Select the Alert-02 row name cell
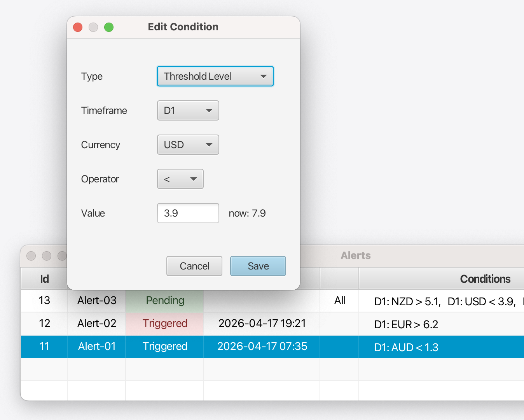Image resolution: width=524 pixels, height=420 pixels. point(96,324)
